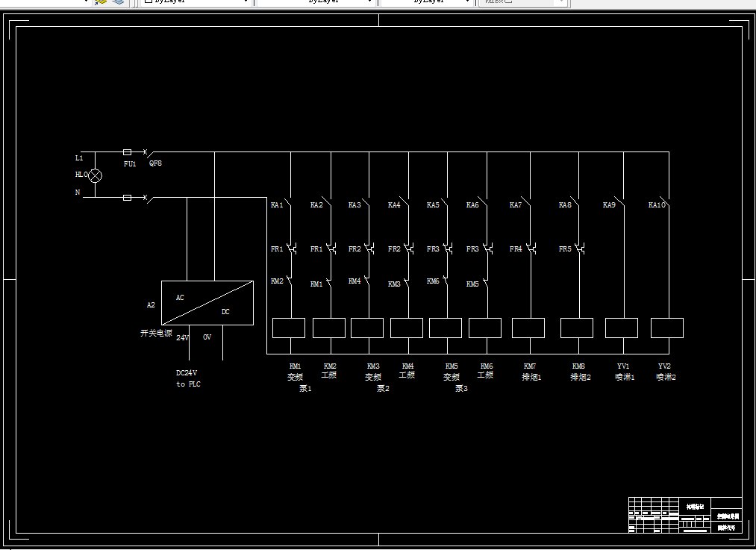
Task: Click the KM7 coil label above 排烟1
Action: [529, 366]
